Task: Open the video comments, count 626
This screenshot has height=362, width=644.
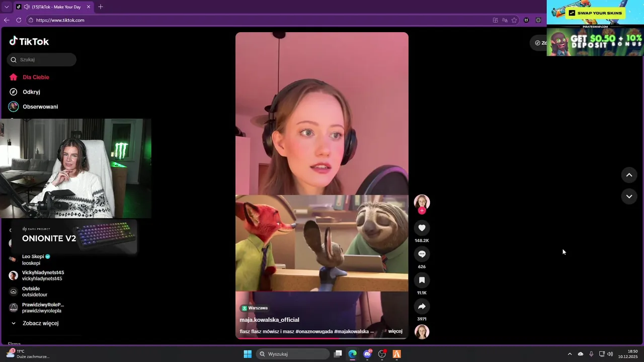Action: pos(422,254)
